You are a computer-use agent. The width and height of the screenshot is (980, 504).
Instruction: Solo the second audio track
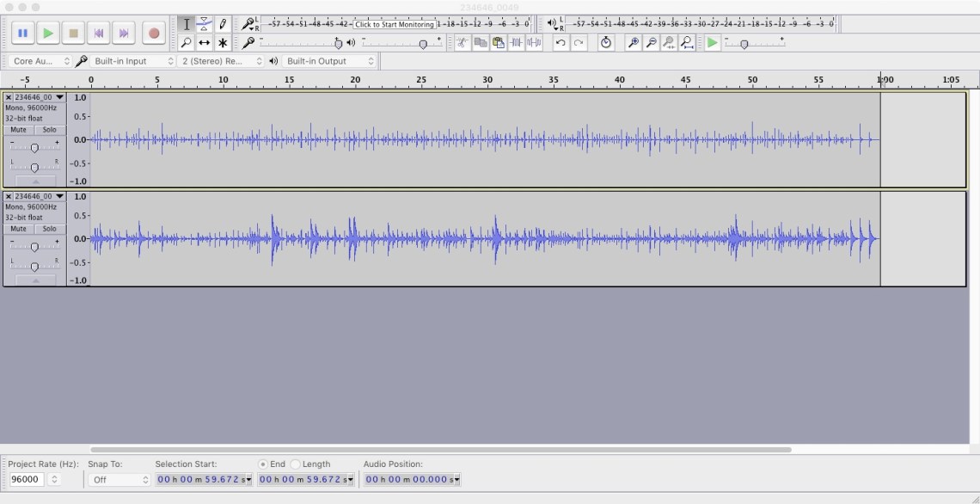(x=49, y=229)
